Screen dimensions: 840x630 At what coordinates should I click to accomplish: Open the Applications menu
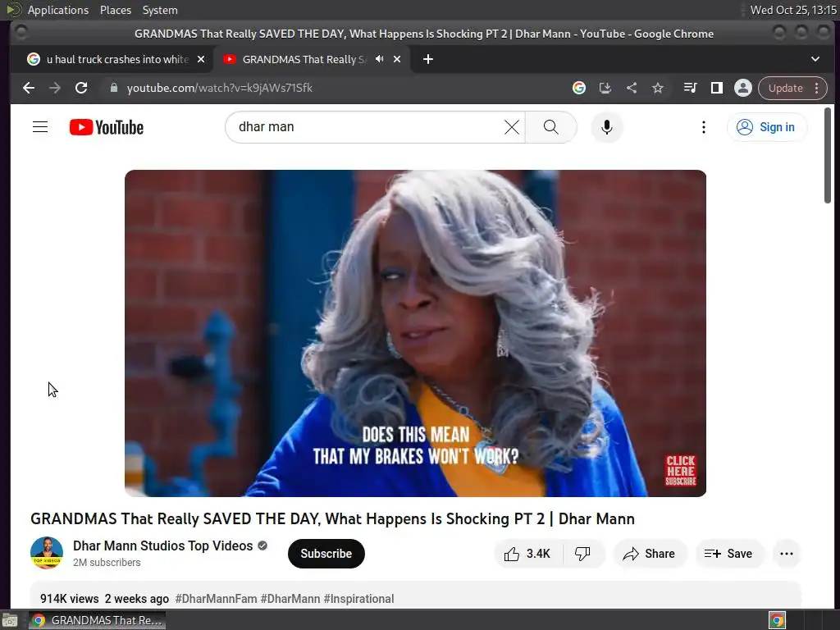point(58,10)
